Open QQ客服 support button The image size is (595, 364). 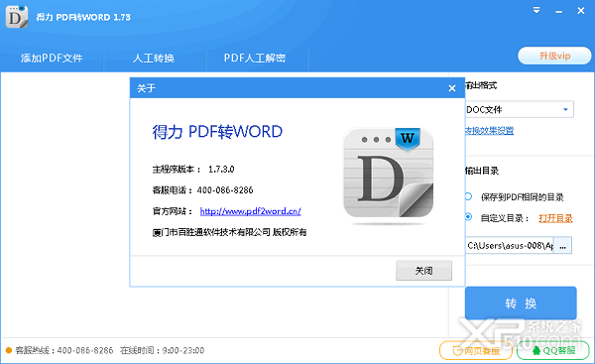coord(553,350)
